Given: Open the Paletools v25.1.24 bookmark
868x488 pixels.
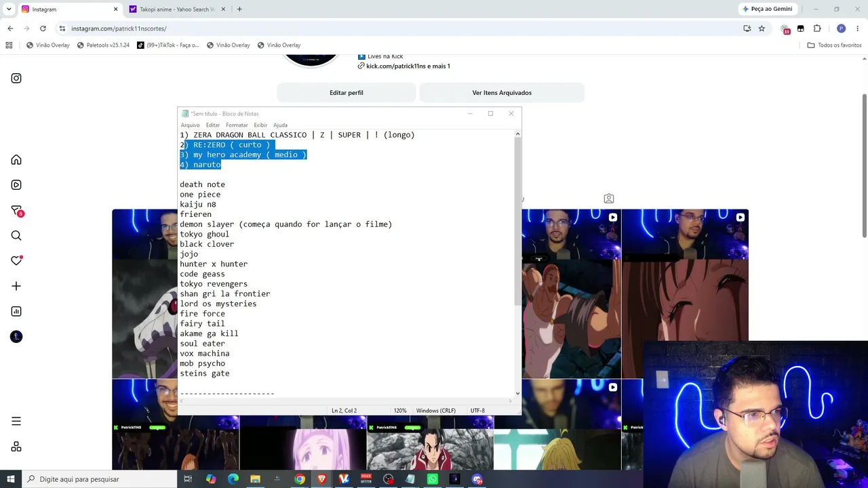Looking at the screenshot, I should coord(103,45).
